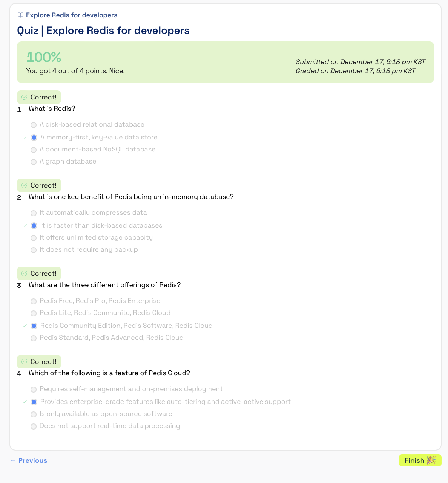This screenshot has width=448, height=483.
Task: Select 'Redis Community Edition, Redis Software, Redis Cloud' radio
Action: click(x=34, y=326)
